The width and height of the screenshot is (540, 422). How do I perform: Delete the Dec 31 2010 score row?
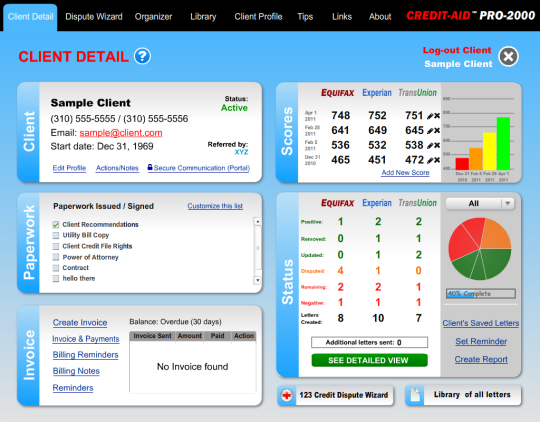[437, 160]
